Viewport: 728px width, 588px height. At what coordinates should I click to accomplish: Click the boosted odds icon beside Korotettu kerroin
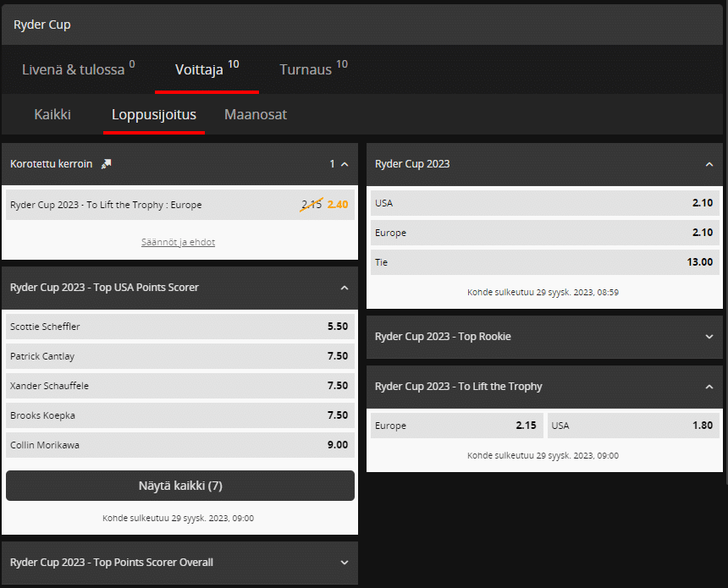[107, 164]
